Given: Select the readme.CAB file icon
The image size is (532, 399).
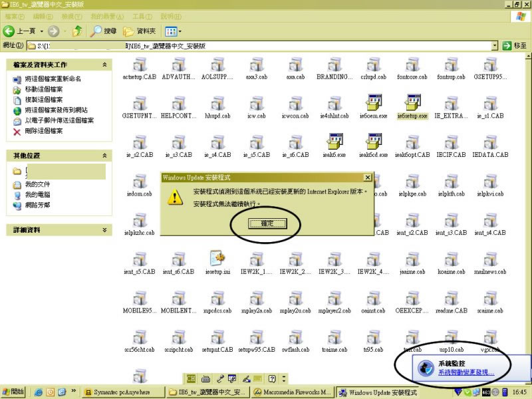Looking at the screenshot, I should (452, 298).
